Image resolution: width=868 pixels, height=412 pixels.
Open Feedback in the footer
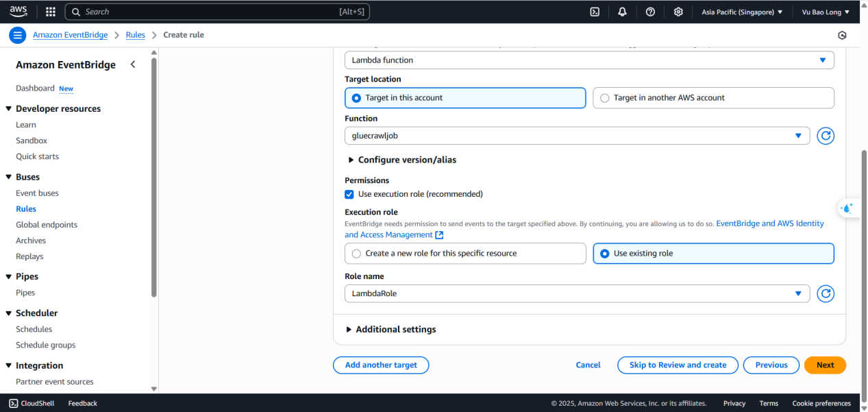click(x=83, y=403)
